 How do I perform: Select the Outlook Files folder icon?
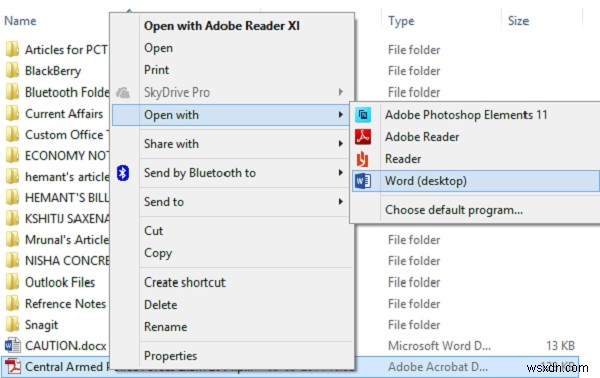pos(12,282)
